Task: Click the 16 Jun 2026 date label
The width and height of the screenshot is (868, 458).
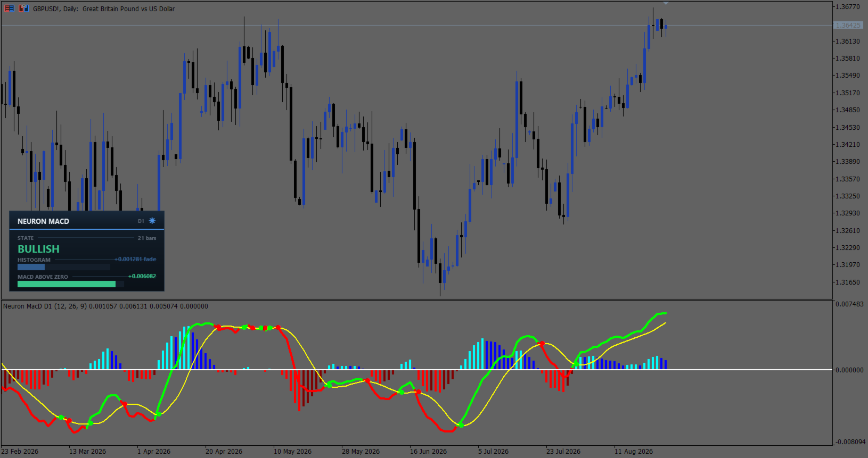Action: pos(429,452)
